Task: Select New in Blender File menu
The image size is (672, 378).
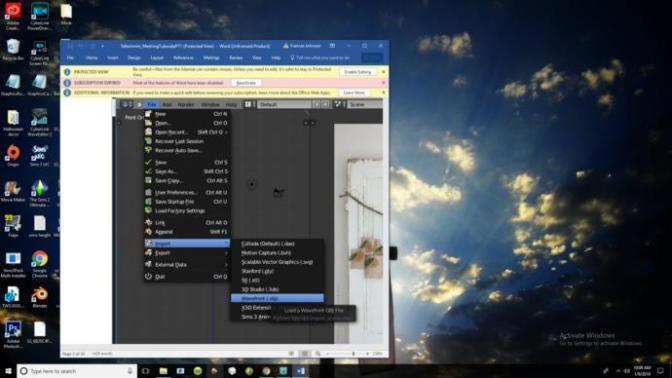Action: click(187, 114)
